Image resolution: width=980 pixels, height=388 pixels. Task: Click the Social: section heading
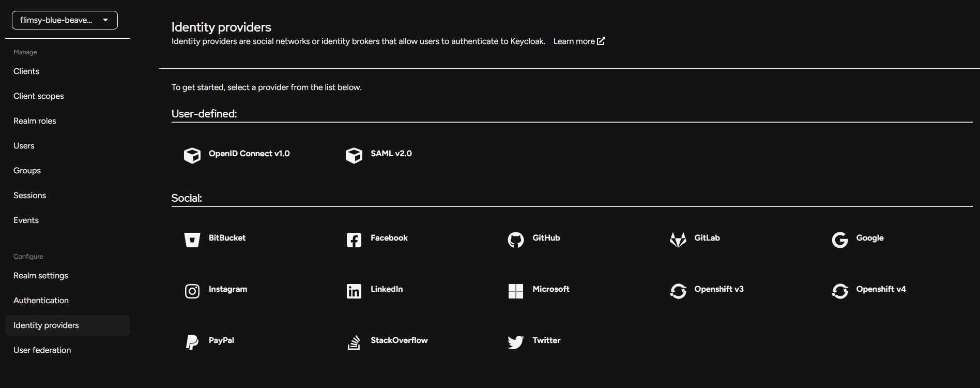187,198
